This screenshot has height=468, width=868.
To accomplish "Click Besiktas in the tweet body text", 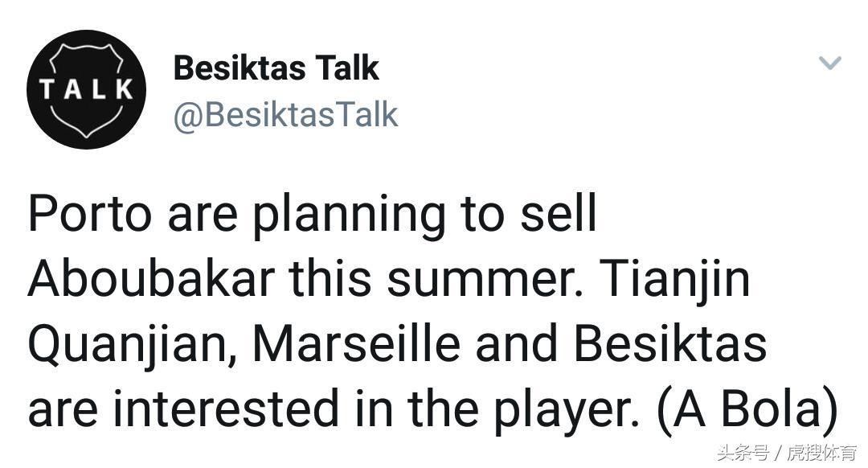I will pos(671,343).
